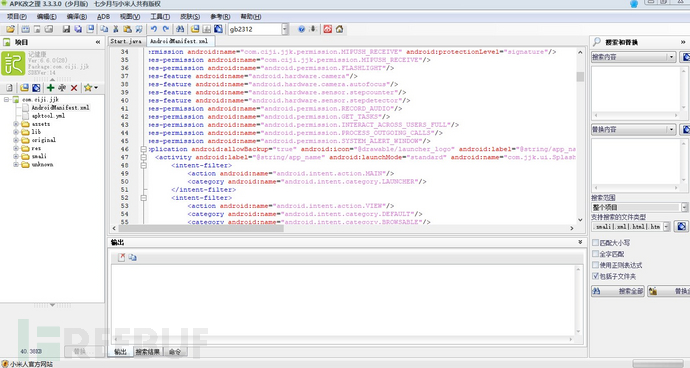690x368 pixels.
Task: Enable the 匹配大小写 checkbox
Action: point(595,243)
